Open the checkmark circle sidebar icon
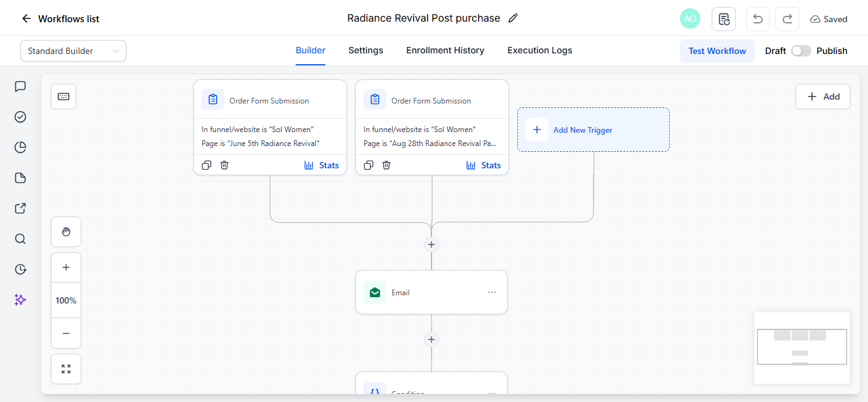Screen dimensions: 868x402 [20, 117]
